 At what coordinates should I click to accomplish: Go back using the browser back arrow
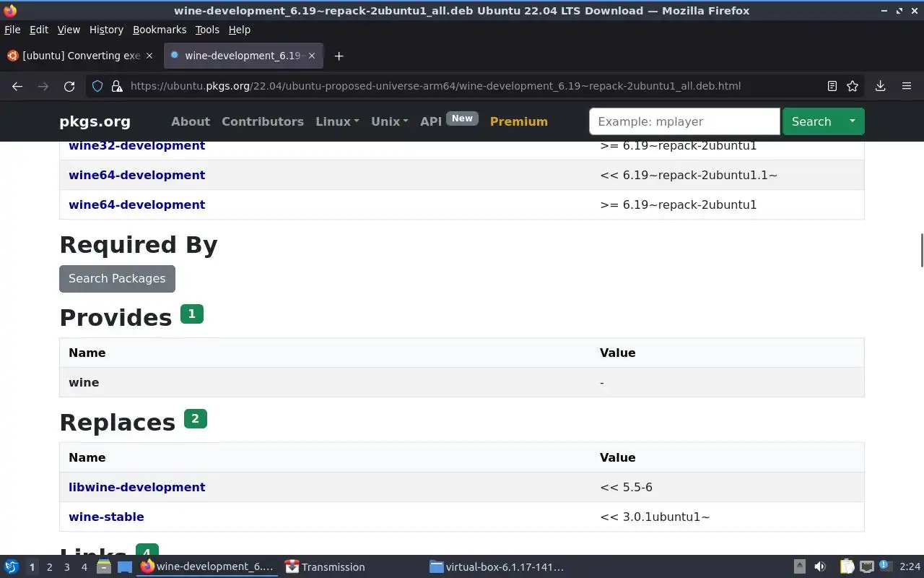pos(17,86)
